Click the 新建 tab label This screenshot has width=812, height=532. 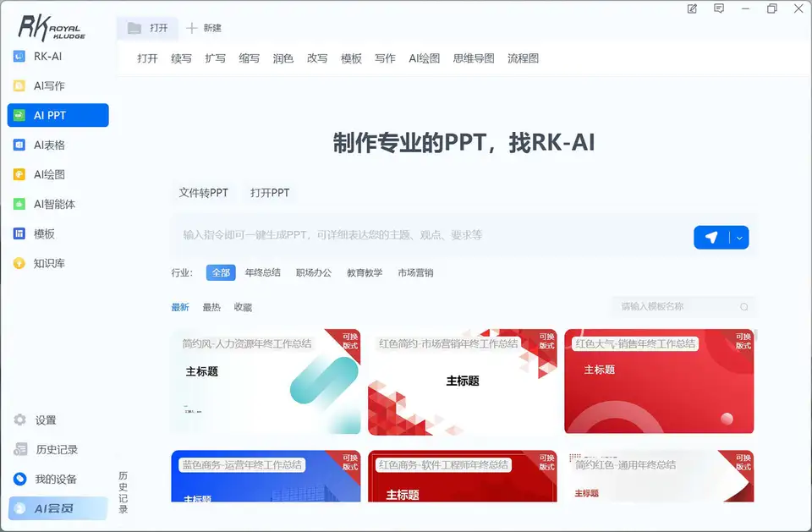(x=212, y=28)
